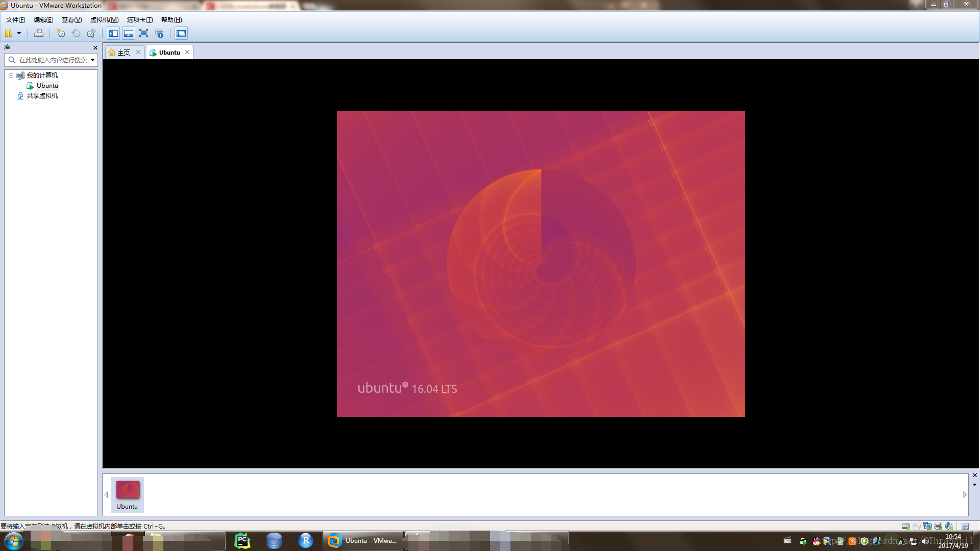This screenshot has height=551, width=980.
Task: Close the Ubuntu tab
Action: (x=187, y=52)
